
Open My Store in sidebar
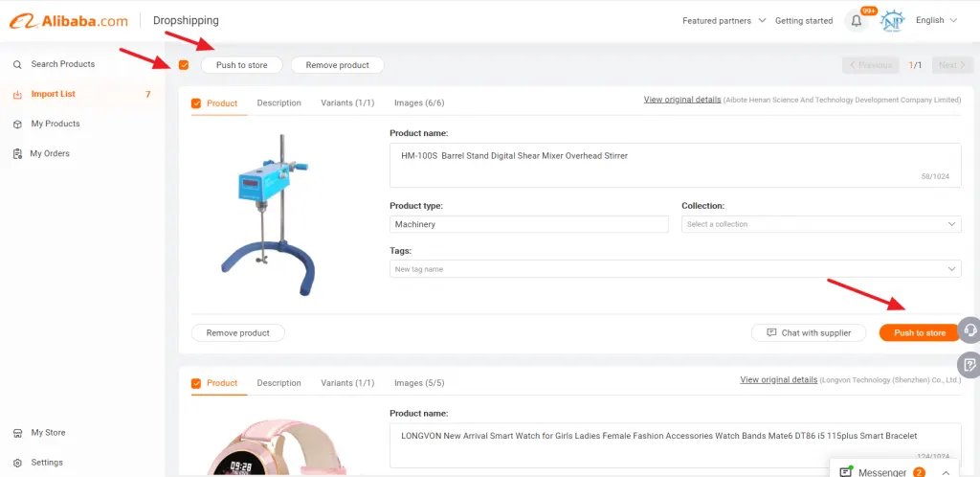(x=48, y=433)
